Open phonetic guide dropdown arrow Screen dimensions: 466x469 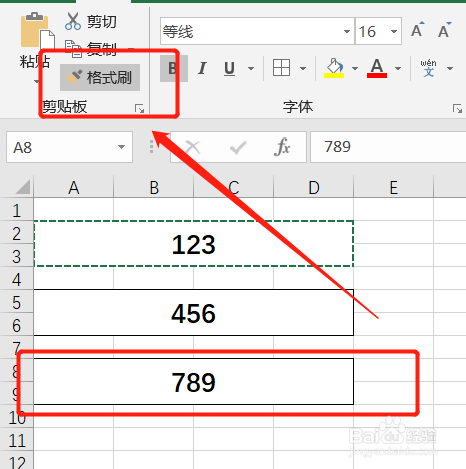point(450,68)
